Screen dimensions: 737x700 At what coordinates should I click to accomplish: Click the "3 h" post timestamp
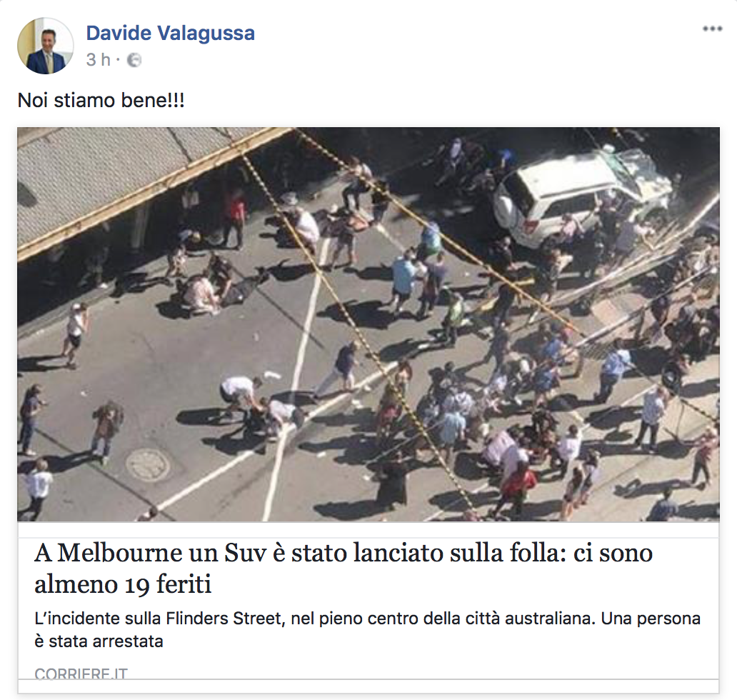(x=99, y=60)
